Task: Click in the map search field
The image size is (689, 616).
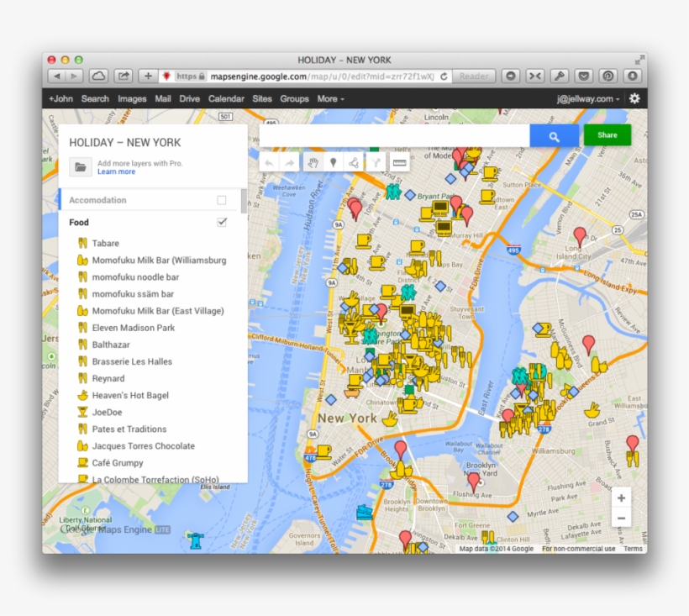Action: (394, 135)
